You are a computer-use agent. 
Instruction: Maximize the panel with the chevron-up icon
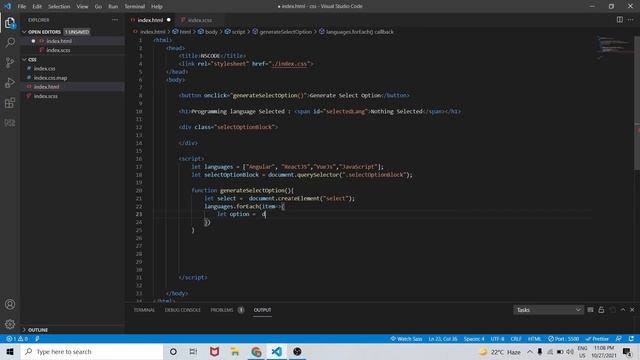click(623, 310)
